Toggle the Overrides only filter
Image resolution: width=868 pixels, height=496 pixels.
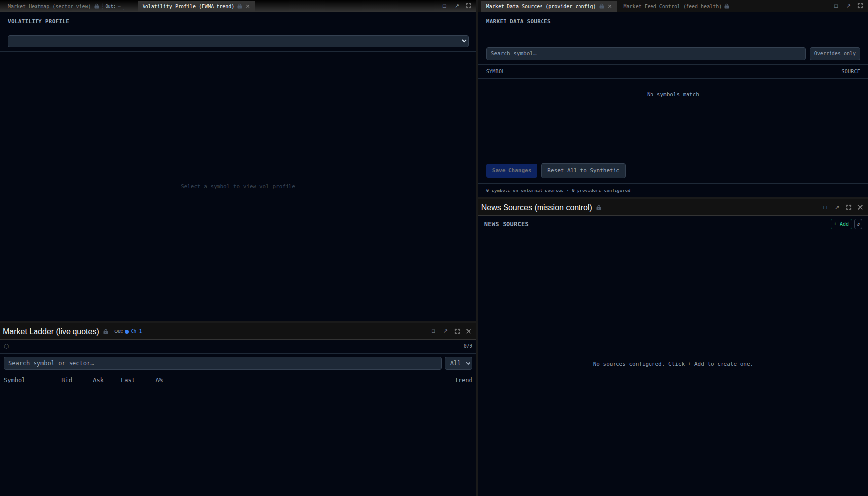(x=834, y=53)
